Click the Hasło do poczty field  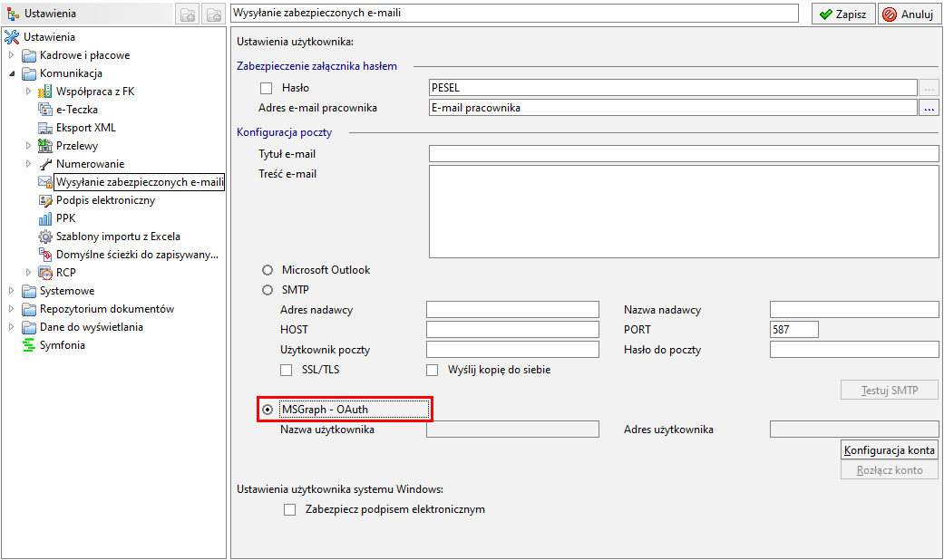tap(854, 350)
